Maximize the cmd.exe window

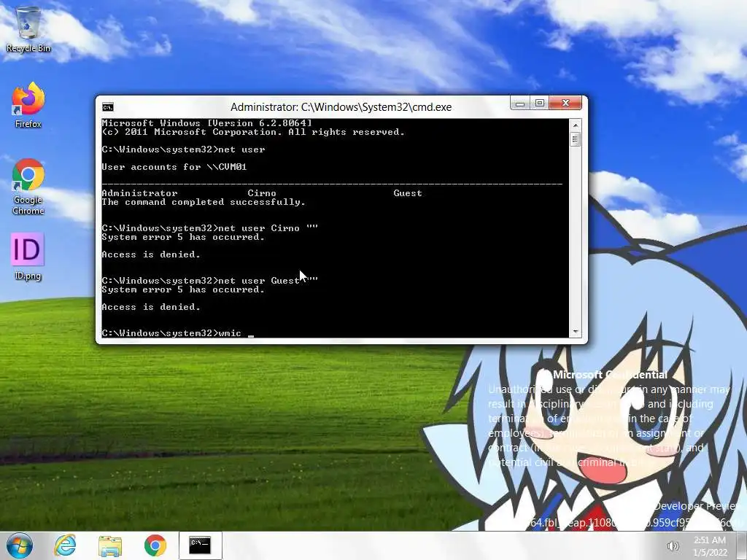(x=540, y=103)
